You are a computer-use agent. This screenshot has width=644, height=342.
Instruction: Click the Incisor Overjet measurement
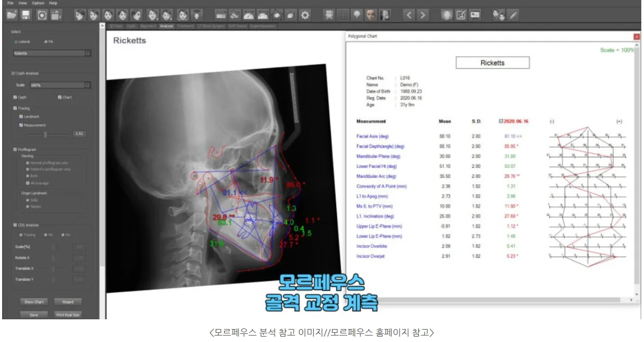370,256
